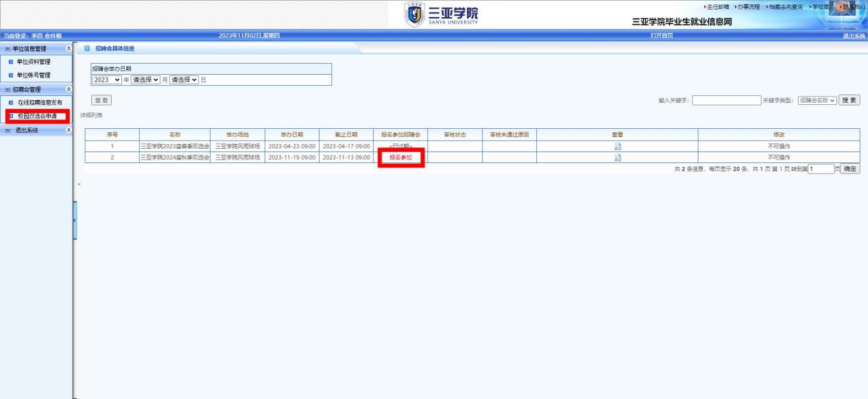Open 关键字类型 dropdown showing 招聘会名称

817,100
